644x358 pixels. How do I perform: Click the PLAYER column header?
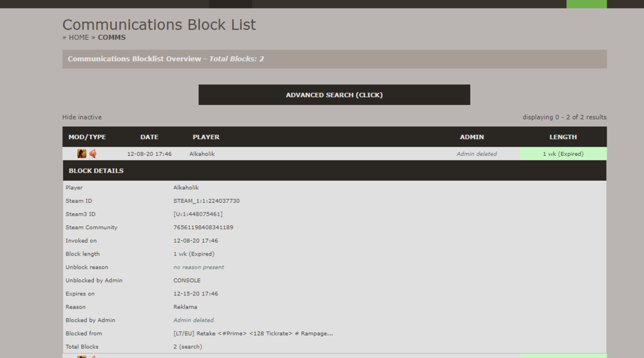tap(205, 137)
